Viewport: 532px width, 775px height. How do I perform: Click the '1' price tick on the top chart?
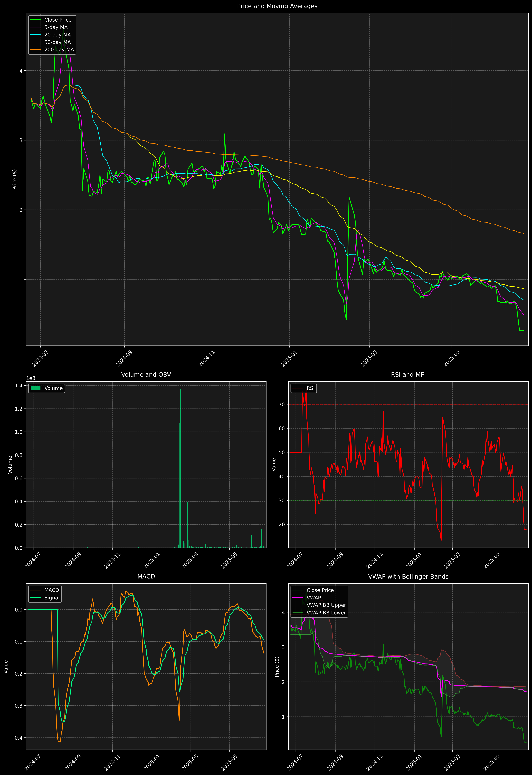21,279
